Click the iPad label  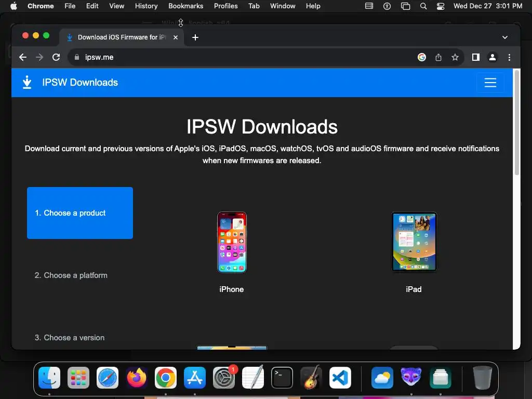click(414, 289)
